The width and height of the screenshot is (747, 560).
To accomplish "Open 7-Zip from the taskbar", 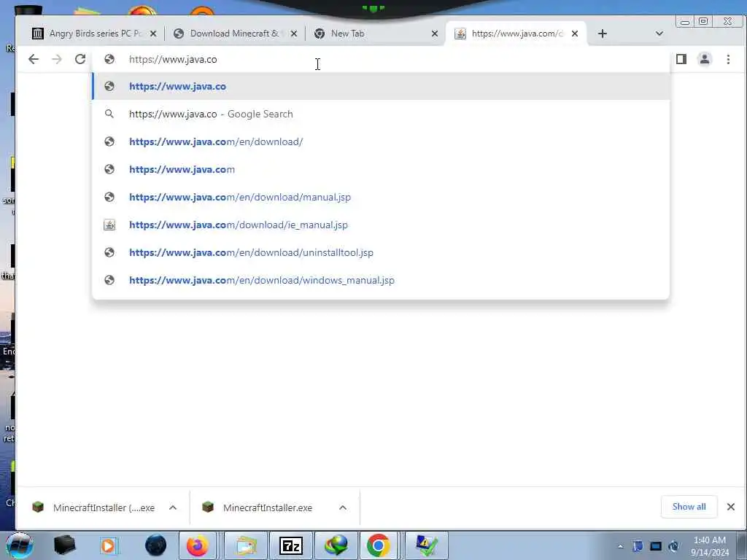I will point(291,545).
